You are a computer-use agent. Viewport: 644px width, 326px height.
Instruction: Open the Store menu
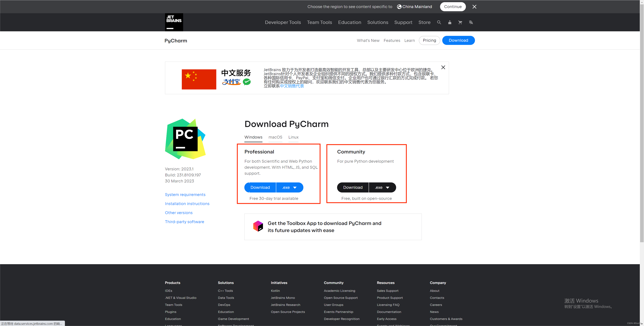coord(424,22)
